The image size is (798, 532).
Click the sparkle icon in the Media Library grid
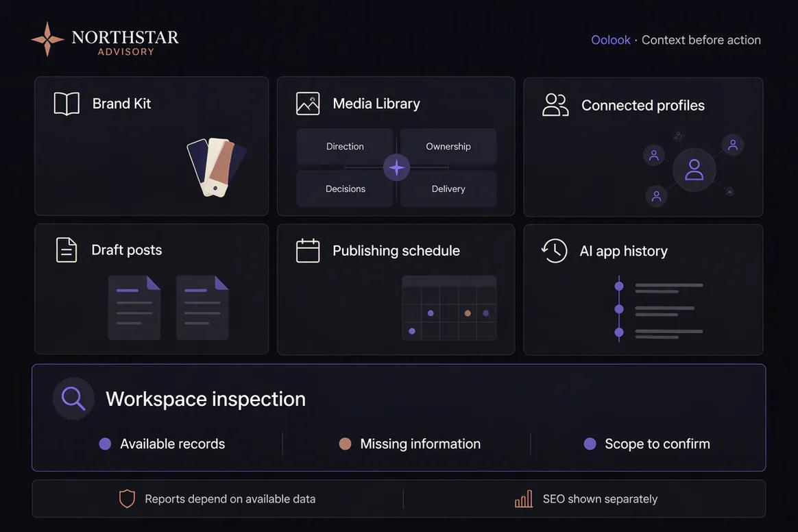396,167
